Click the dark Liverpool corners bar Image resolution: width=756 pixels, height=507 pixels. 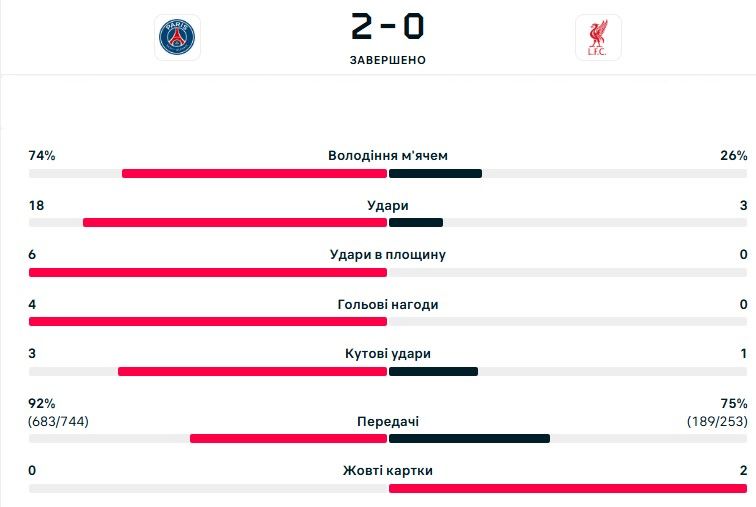(433, 371)
